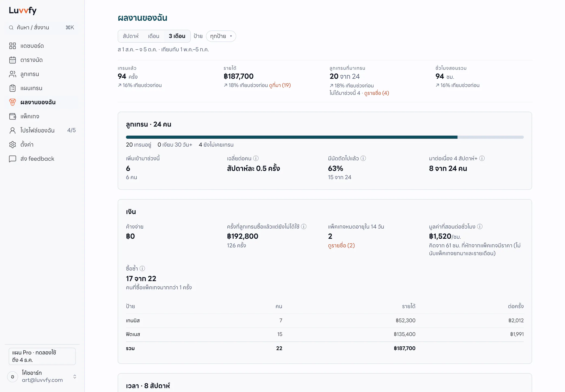Click info icon next to มีนัดถัดไปแล้ว

[x=363, y=158]
